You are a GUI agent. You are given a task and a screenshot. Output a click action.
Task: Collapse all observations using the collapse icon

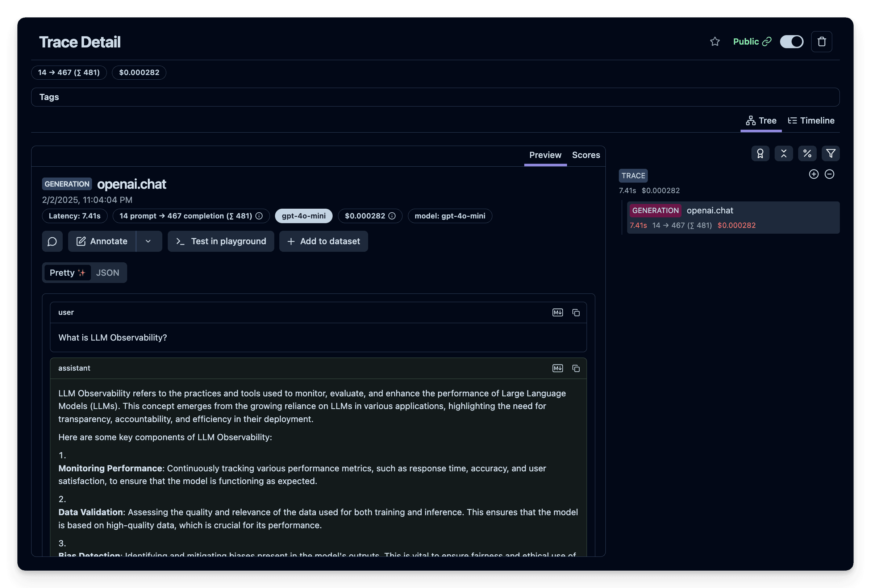coord(784,153)
